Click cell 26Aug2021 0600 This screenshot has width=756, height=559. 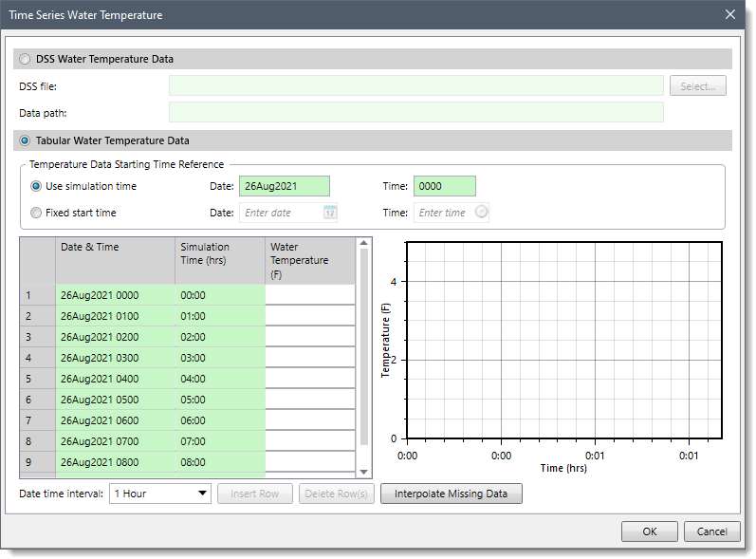coord(115,420)
